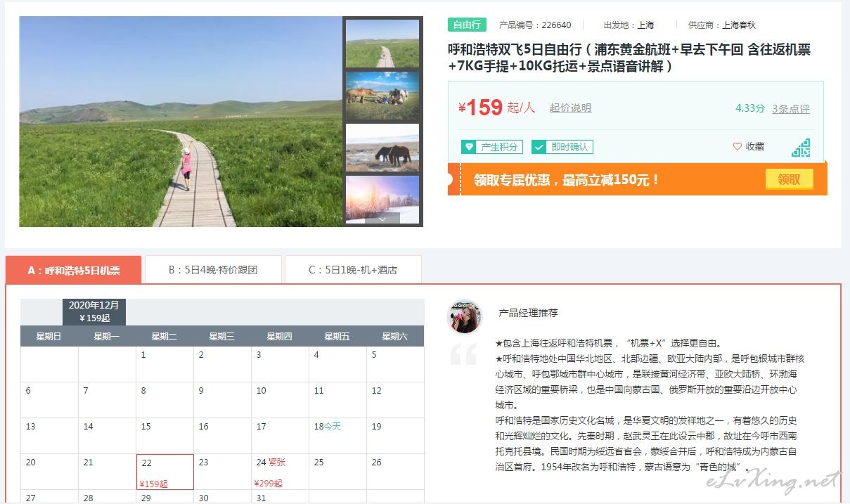The height and width of the screenshot is (504, 850).
Task: Select December 1 in the calendar
Action: click(165, 364)
